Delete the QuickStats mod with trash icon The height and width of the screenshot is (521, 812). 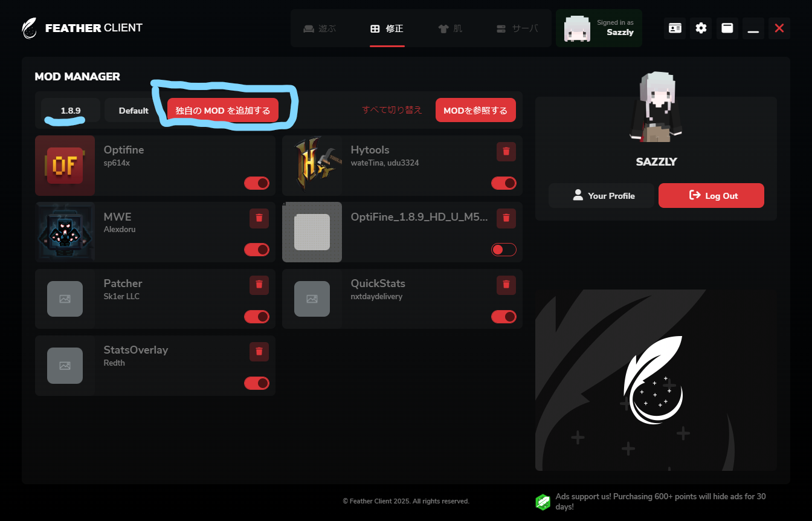pos(506,285)
